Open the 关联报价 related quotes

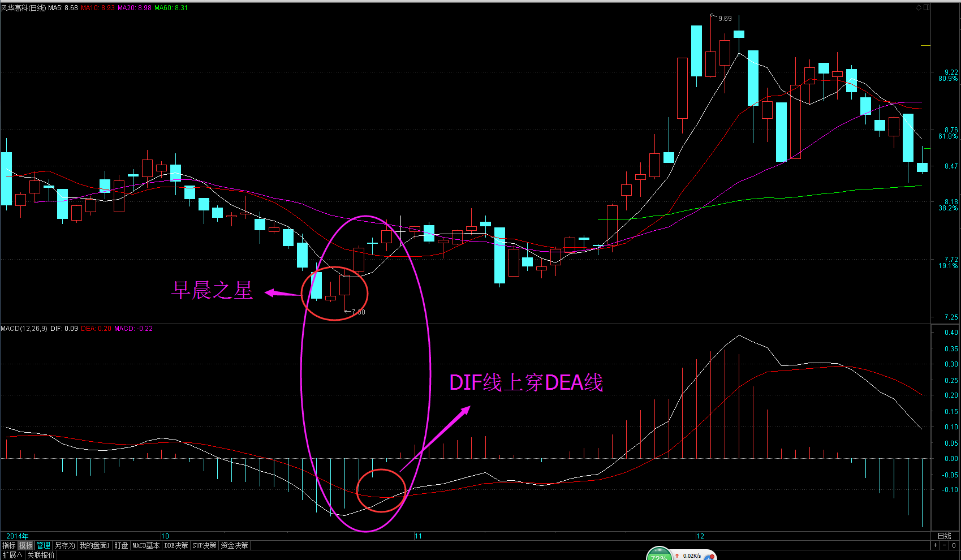point(41,555)
